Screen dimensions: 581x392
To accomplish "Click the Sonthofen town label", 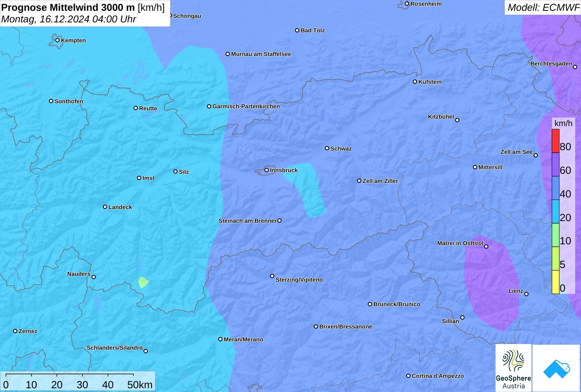I will (x=69, y=101).
